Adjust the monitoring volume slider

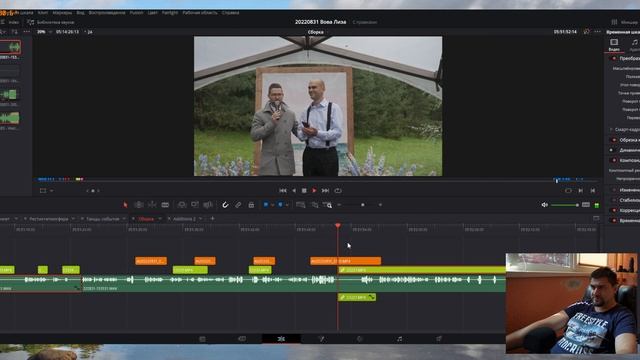(x=565, y=205)
